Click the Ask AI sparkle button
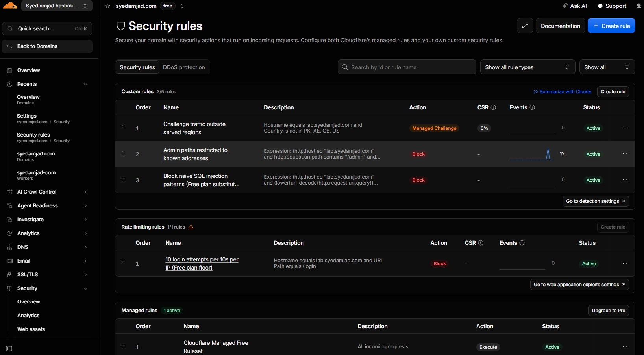The image size is (644, 355). click(574, 6)
